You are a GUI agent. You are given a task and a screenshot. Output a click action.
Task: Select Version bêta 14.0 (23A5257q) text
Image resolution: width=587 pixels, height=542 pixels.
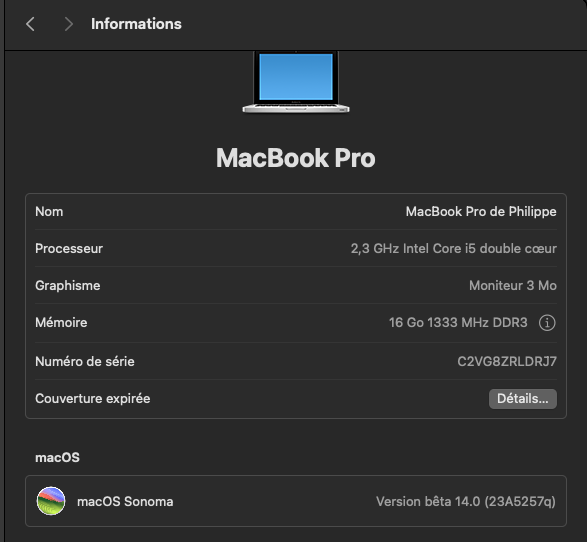tap(466, 502)
